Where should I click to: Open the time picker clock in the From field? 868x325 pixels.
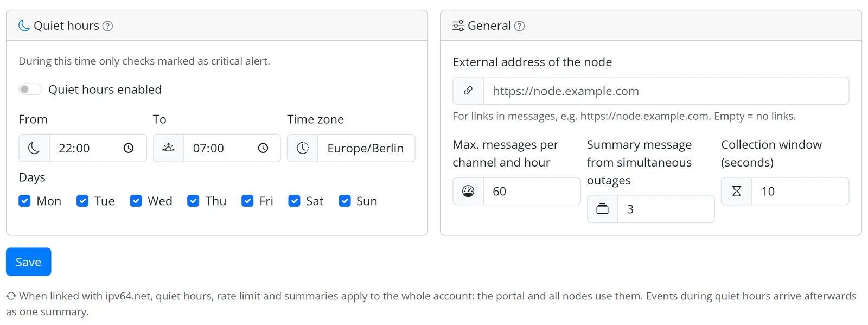pos(129,148)
